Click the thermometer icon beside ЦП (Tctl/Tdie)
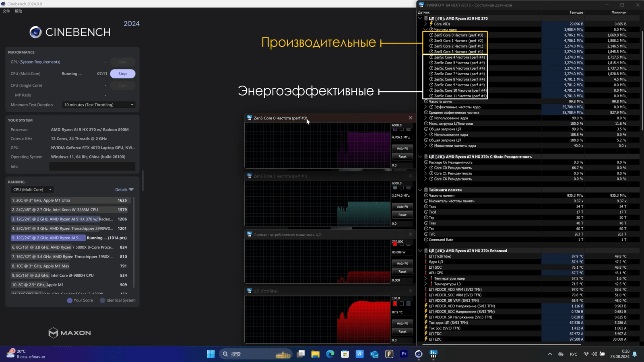Image resolution: width=644 pixels, height=362 pixels. pos(426,256)
